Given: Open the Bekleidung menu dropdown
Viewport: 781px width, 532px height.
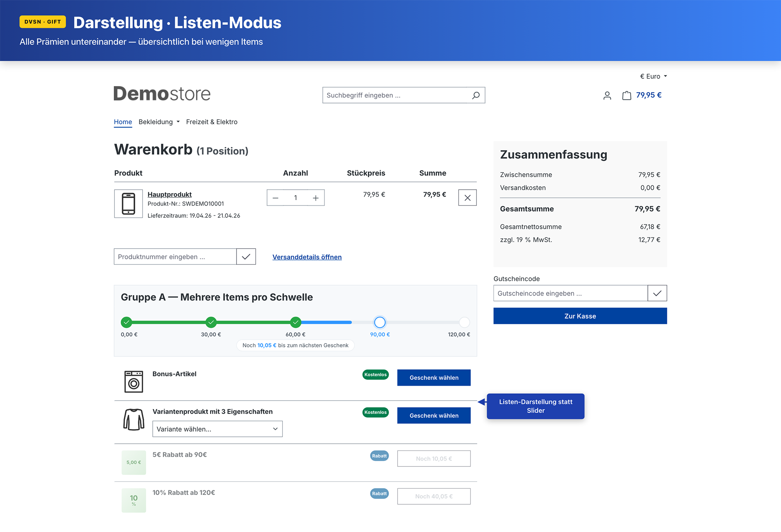Looking at the screenshot, I should pyautogui.click(x=159, y=122).
